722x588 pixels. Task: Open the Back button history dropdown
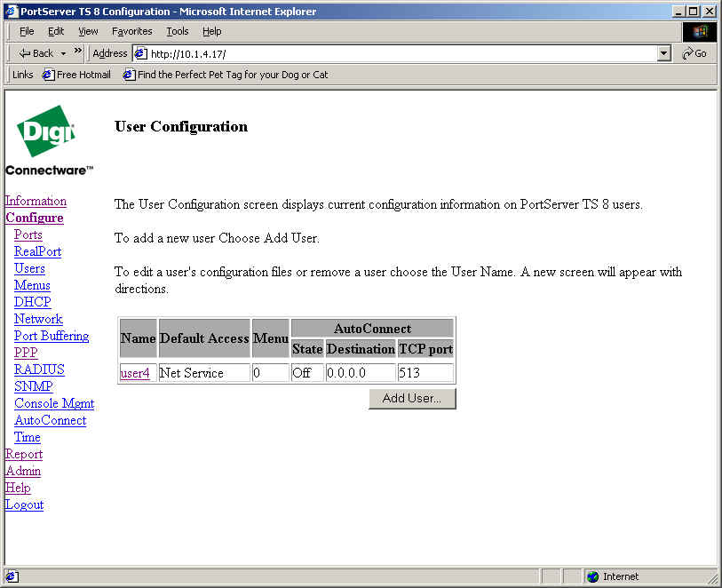point(63,53)
